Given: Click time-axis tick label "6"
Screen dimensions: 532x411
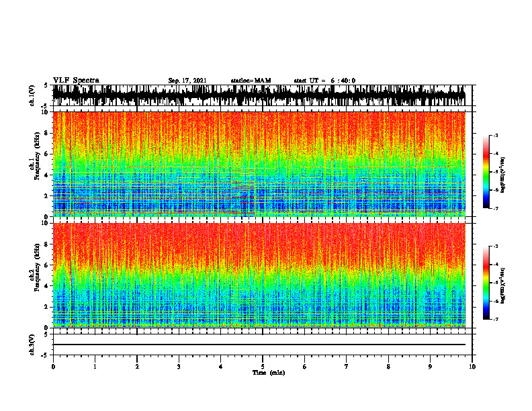Looking at the screenshot, I should click(x=304, y=367).
